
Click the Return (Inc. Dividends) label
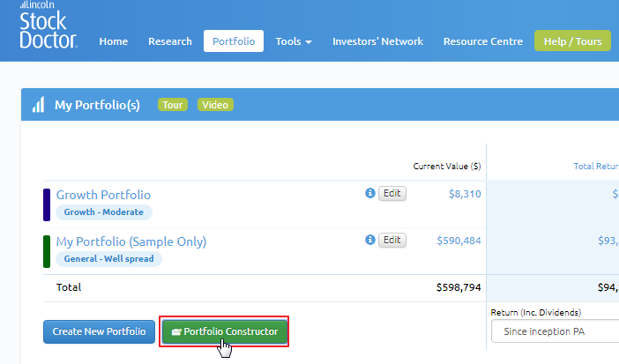coord(536,312)
